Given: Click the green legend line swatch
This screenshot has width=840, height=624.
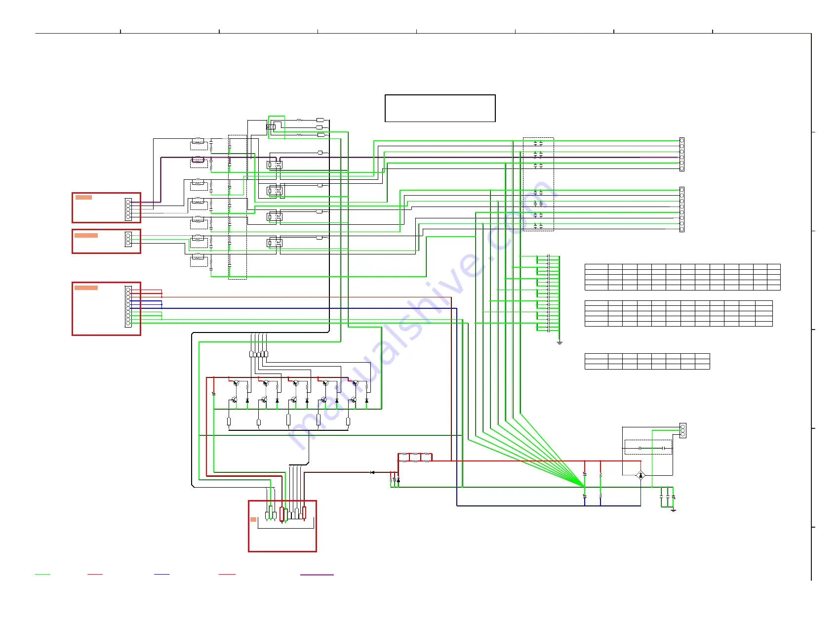Looking at the screenshot, I should click(x=42, y=574).
